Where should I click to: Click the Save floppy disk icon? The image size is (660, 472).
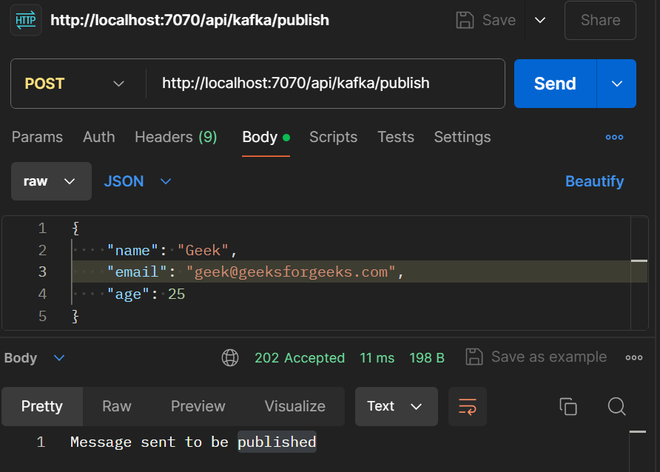click(x=464, y=20)
